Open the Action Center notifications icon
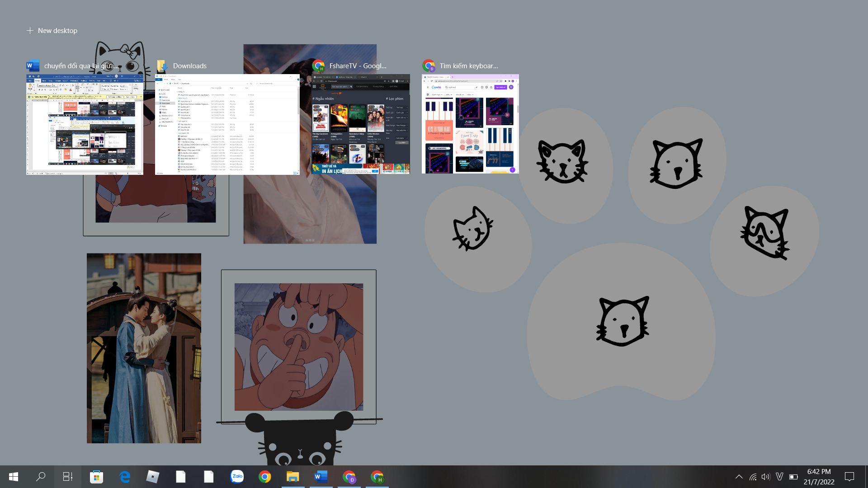 (x=849, y=477)
